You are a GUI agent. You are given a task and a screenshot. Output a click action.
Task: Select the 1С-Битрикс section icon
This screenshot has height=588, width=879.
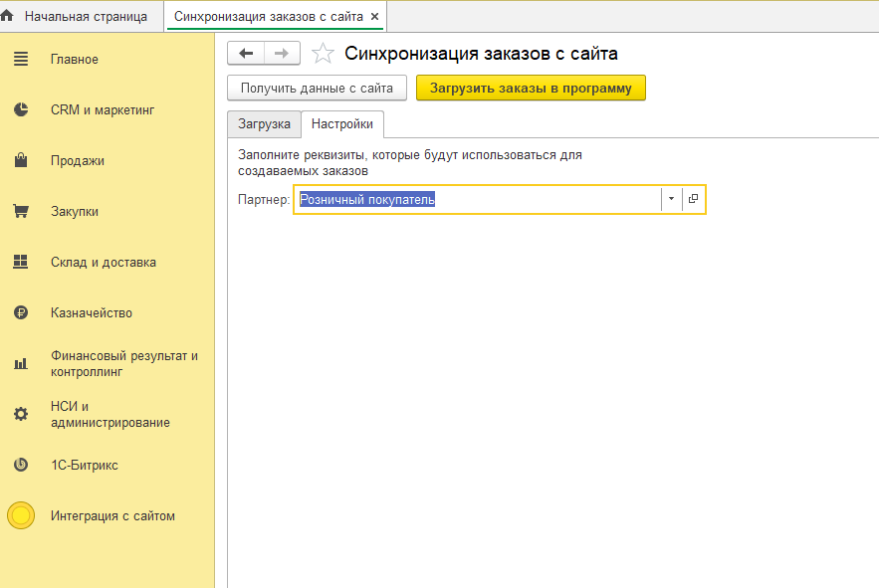[20, 465]
